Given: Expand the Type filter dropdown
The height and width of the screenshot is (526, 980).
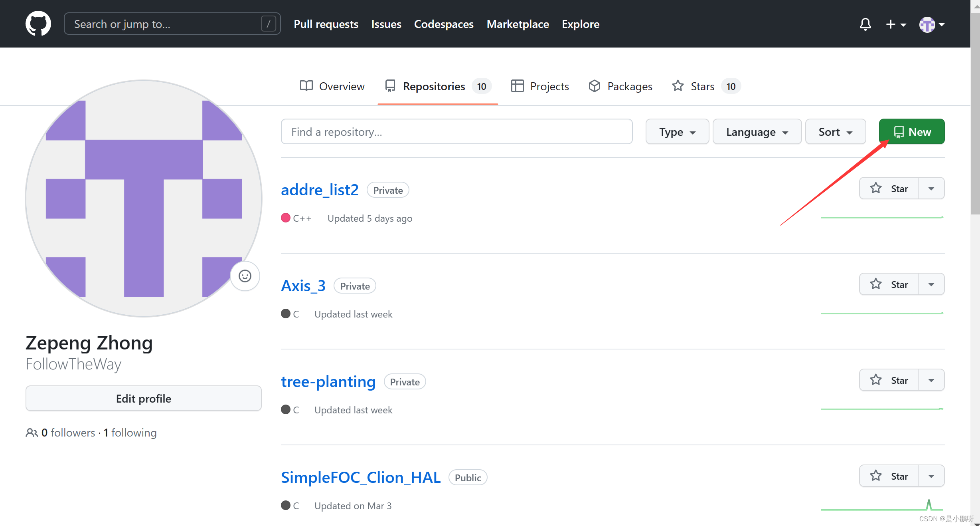Looking at the screenshot, I should click(x=677, y=132).
